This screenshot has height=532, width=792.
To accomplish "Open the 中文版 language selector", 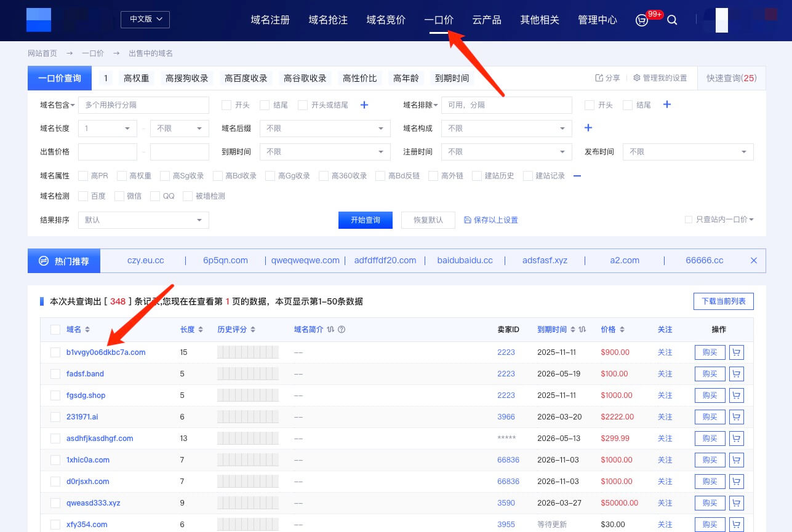I will [x=145, y=20].
